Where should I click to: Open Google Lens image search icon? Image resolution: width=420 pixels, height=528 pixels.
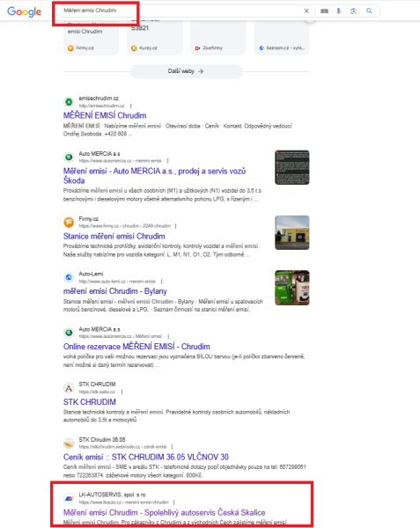point(353,11)
